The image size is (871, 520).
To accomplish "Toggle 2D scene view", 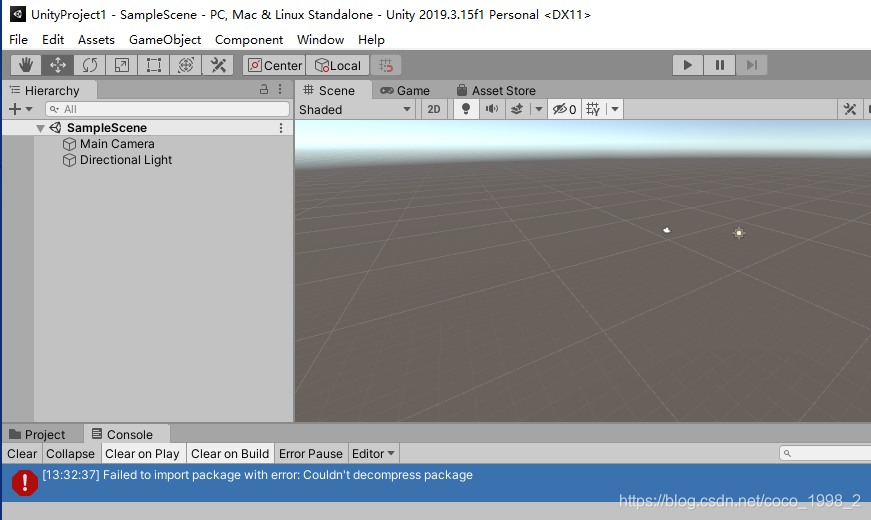I will 434,109.
